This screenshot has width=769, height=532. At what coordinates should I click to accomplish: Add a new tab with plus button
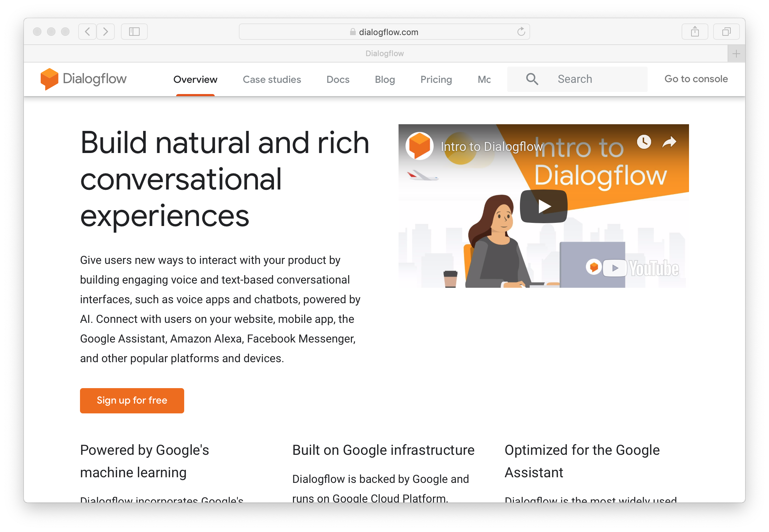coord(736,54)
